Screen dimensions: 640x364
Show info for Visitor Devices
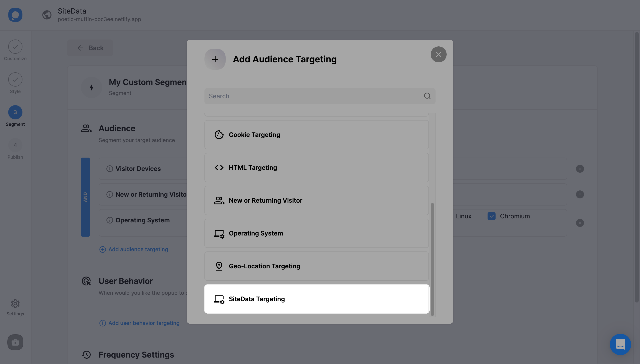point(110,169)
